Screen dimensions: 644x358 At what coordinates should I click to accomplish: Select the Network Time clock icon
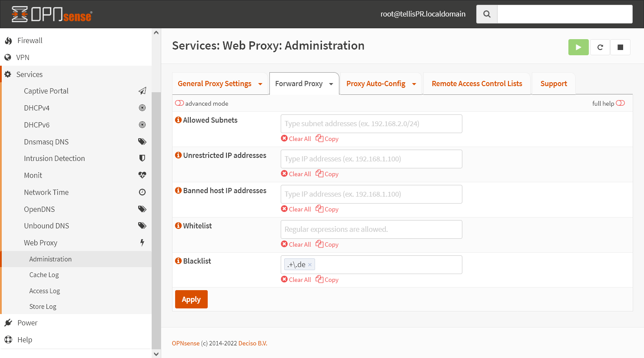pyautogui.click(x=142, y=192)
